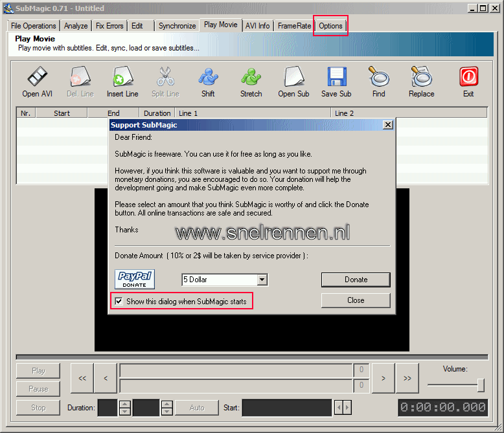Open the Fix Errors tab
Image resolution: width=504 pixels, height=433 pixels.
109,26
